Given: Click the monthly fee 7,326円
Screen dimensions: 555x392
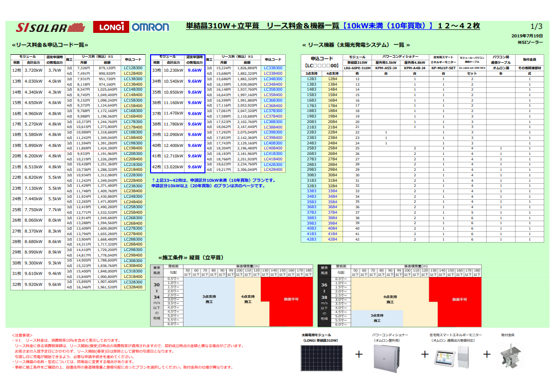Looking at the screenshot, I should [84, 68].
